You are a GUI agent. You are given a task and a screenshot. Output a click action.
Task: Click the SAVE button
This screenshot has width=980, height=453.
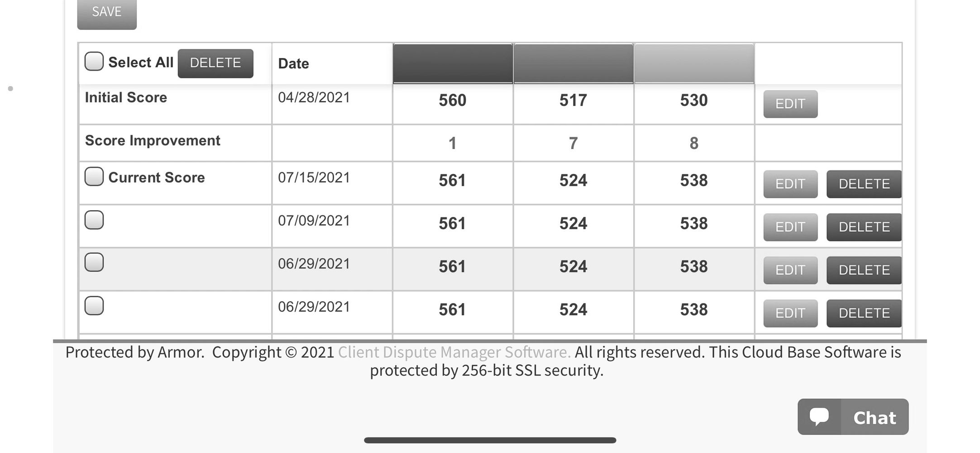107,12
